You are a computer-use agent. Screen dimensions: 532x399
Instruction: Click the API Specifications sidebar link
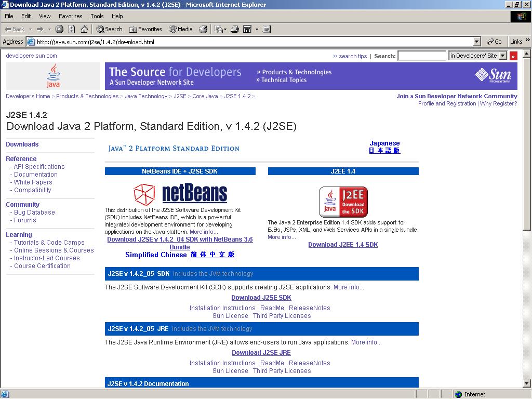[39, 167]
